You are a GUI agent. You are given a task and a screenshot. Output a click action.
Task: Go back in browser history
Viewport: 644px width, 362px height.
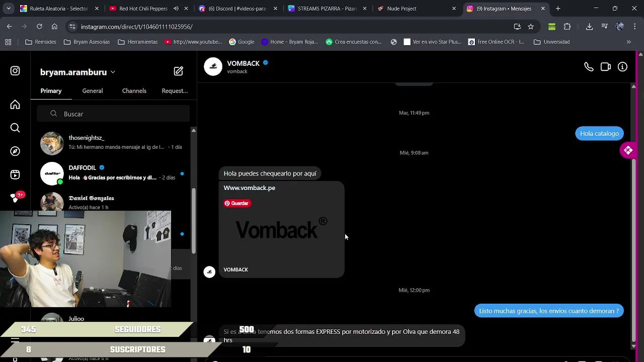[9, 27]
